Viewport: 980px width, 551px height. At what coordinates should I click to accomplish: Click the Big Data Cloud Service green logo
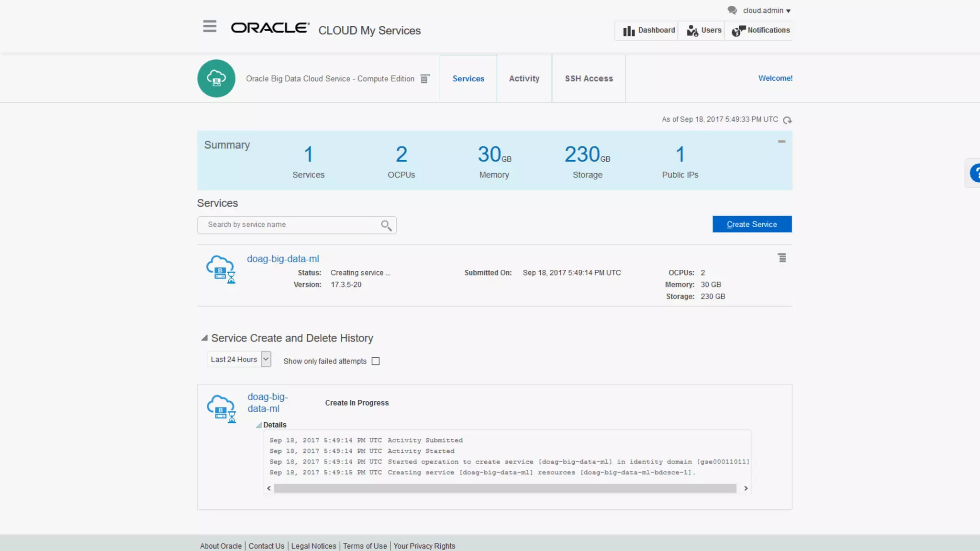(x=216, y=78)
